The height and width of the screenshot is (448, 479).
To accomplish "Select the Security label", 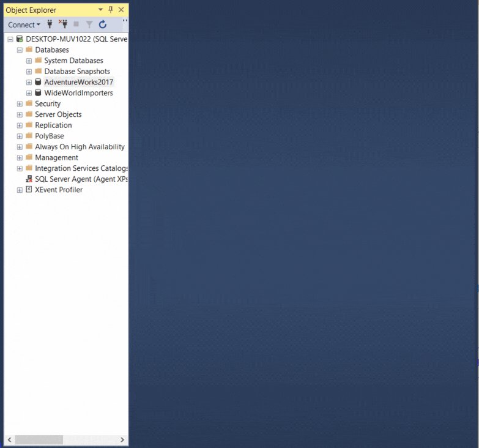I will [x=48, y=103].
